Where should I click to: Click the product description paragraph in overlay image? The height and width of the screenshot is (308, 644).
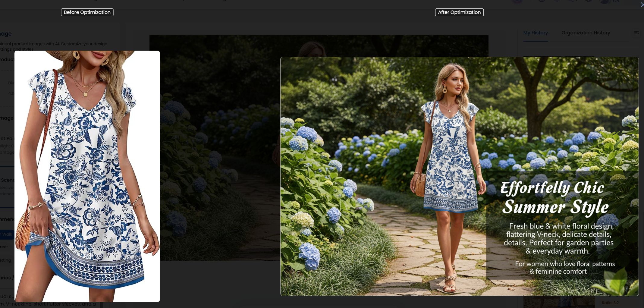point(560,238)
